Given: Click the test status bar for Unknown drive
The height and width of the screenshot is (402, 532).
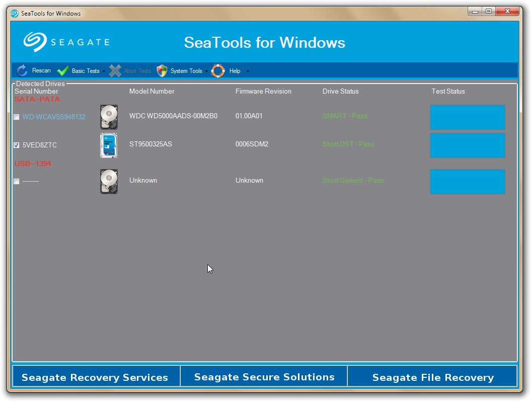Looking at the screenshot, I should point(467,182).
